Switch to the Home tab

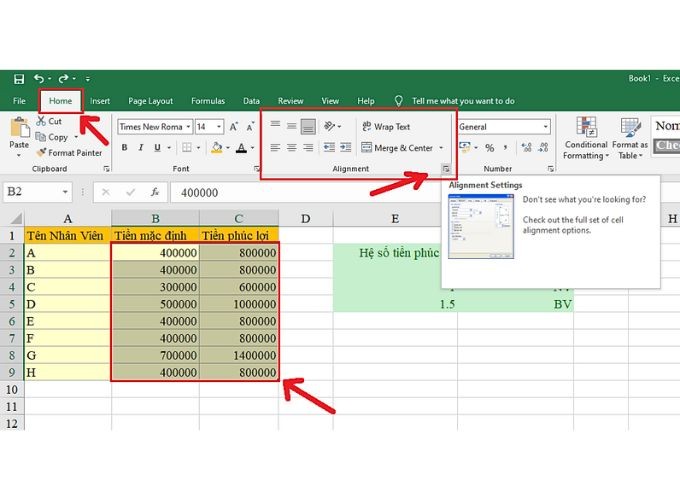pos(60,101)
